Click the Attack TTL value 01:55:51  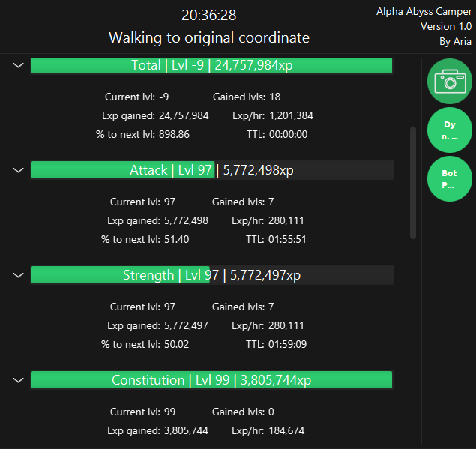pyautogui.click(x=286, y=239)
